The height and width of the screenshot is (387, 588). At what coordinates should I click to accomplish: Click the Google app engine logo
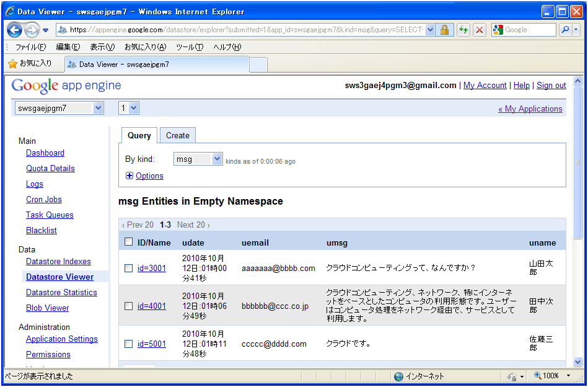tap(66, 86)
